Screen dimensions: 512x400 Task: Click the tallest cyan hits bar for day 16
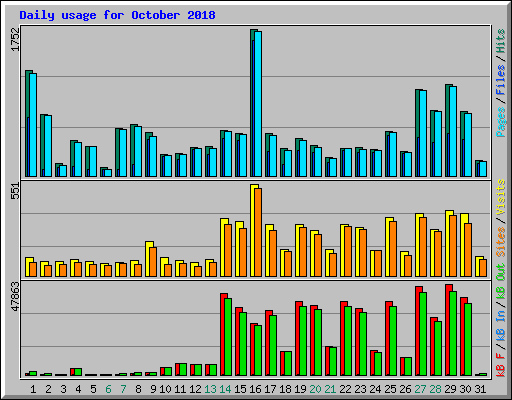point(258,104)
